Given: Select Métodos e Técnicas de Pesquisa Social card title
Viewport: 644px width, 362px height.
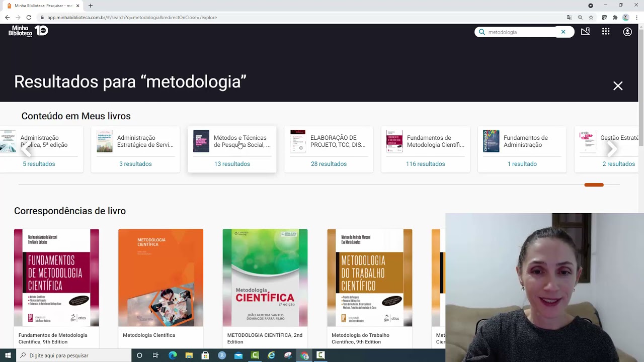Looking at the screenshot, I should coord(242,141).
